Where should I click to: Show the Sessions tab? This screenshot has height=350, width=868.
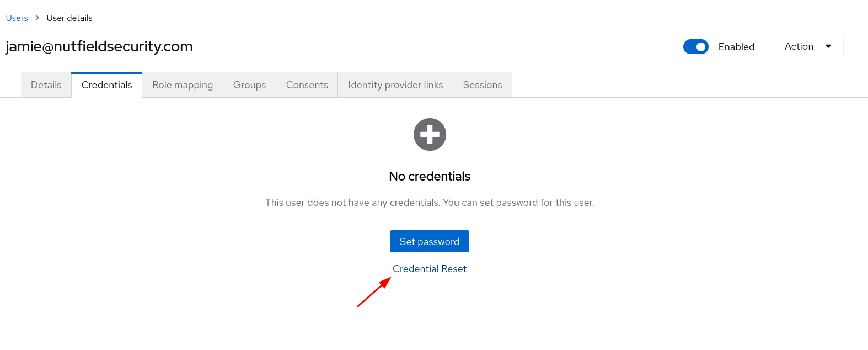(x=483, y=85)
